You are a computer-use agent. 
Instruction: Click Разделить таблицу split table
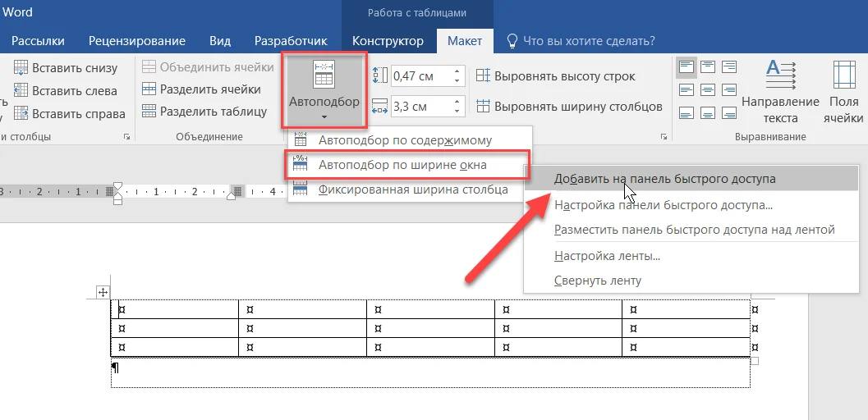point(204,111)
